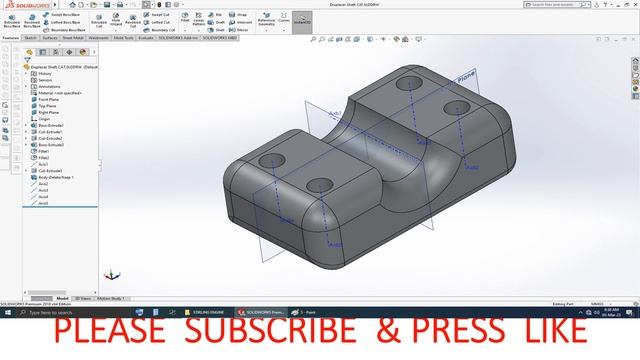Select the Shell tool
The width and height of the screenshot is (640, 360).
[216, 30]
